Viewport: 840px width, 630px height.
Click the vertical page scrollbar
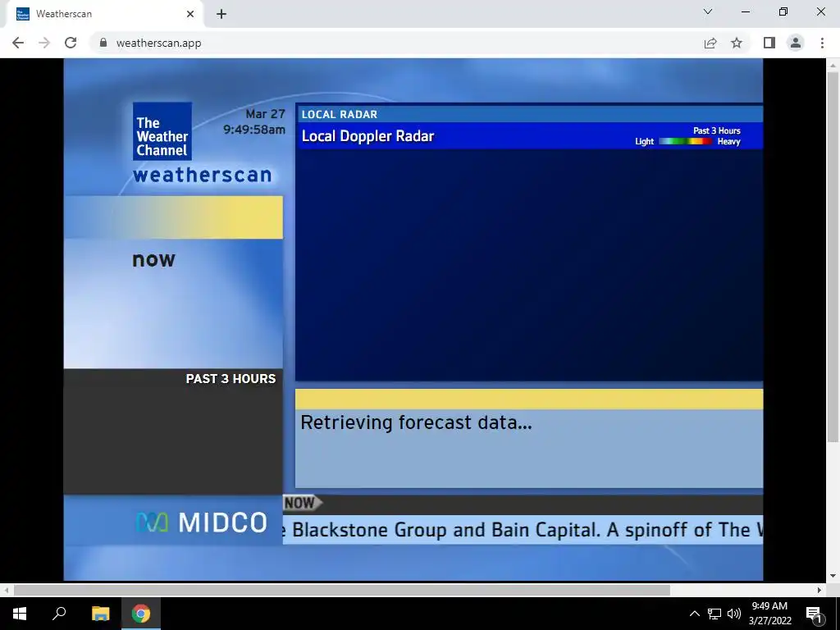(833, 257)
